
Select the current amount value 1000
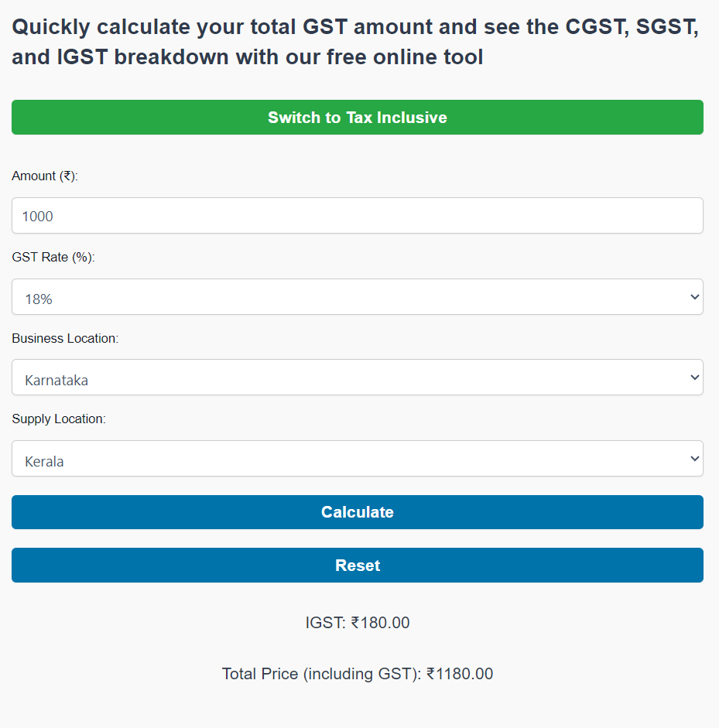point(37,216)
